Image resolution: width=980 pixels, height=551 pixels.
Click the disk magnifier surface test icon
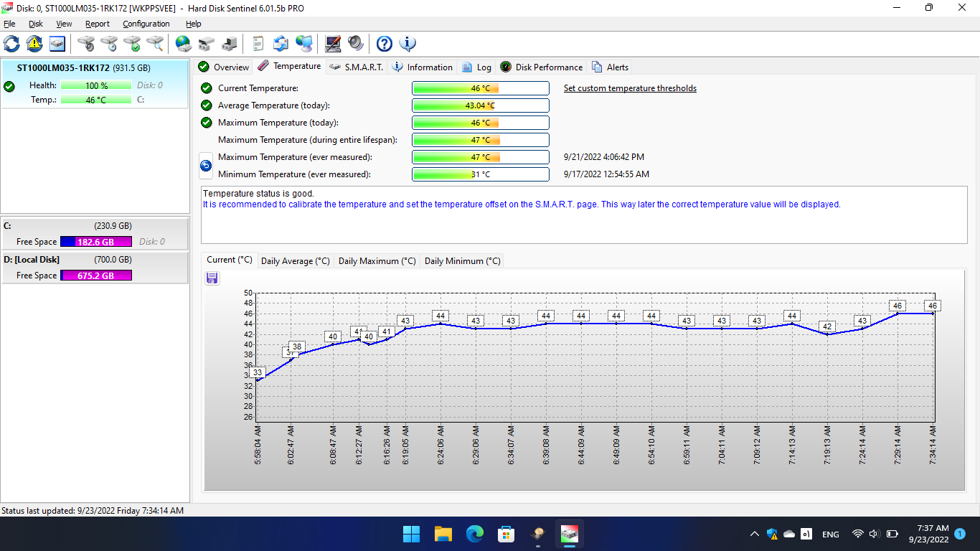tap(155, 44)
